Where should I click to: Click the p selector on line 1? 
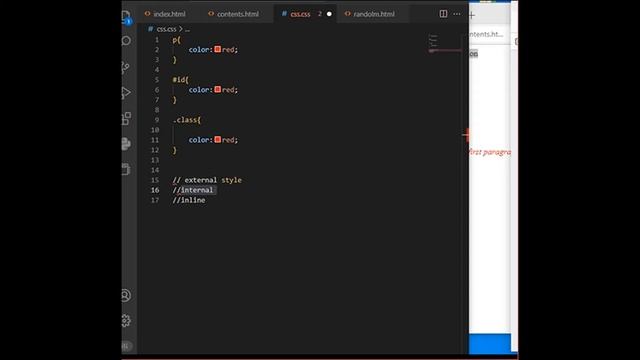[174, 40]
